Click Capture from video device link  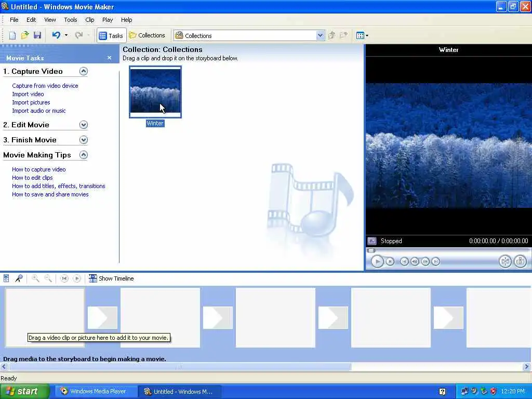(x=45, y=86)
